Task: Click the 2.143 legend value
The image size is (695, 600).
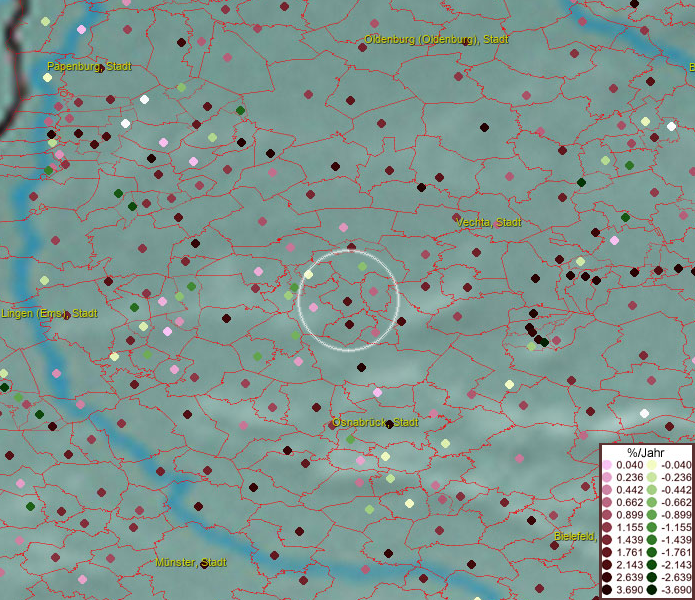Action: pyautogui.click(x=629, y=565)
